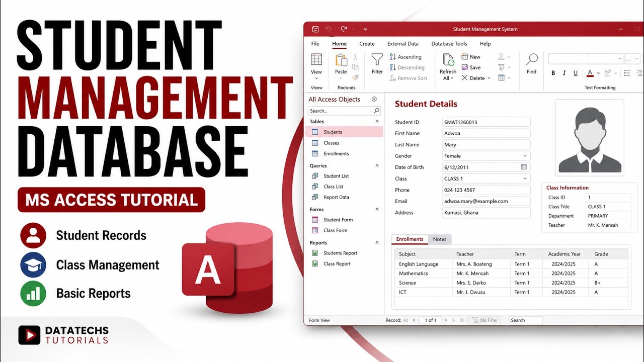
Task: Switch to the Database Tools tab
Action: point(449,44)
